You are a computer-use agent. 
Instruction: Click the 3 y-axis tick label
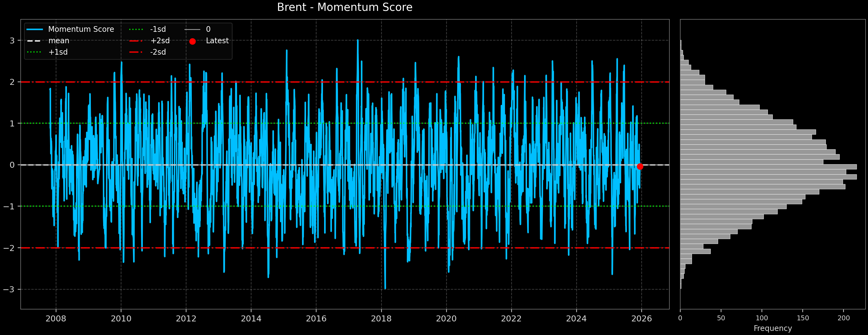[x=12, y=41]
